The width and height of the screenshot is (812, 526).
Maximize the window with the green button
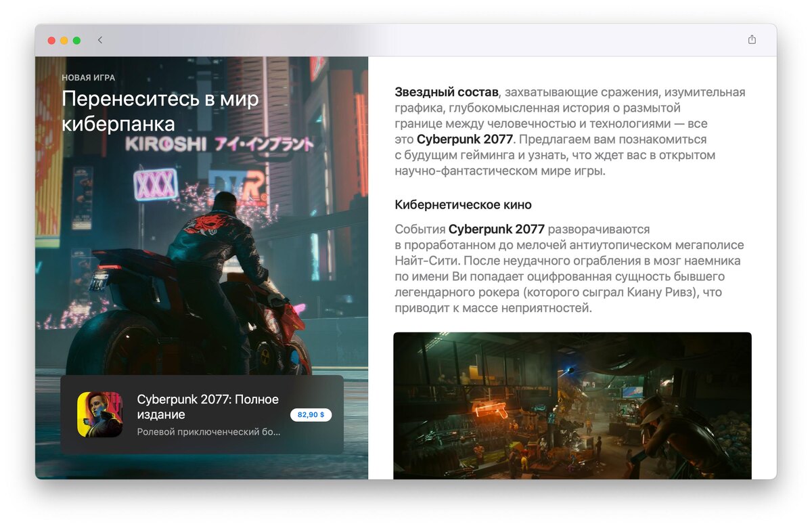(77, 41)
